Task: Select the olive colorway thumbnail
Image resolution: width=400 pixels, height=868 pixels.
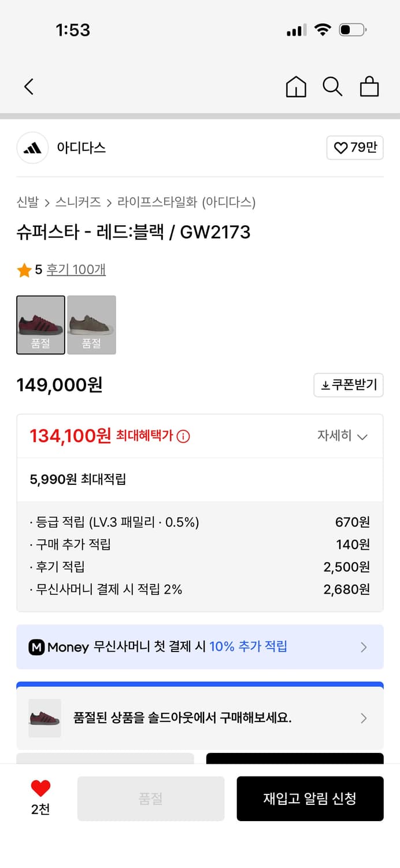Action: (x=91, y=325)
